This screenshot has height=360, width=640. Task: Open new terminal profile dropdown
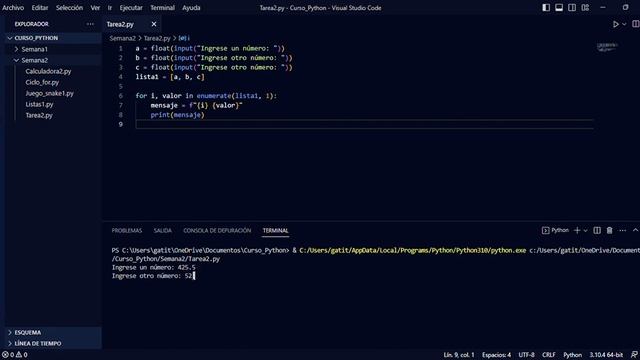tap(585, 231)
